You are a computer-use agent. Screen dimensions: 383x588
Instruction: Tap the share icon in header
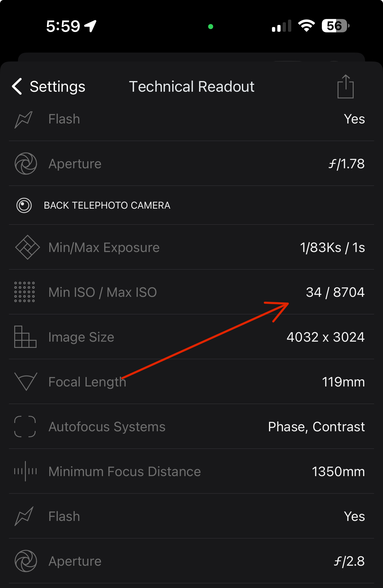click(345, 86)
